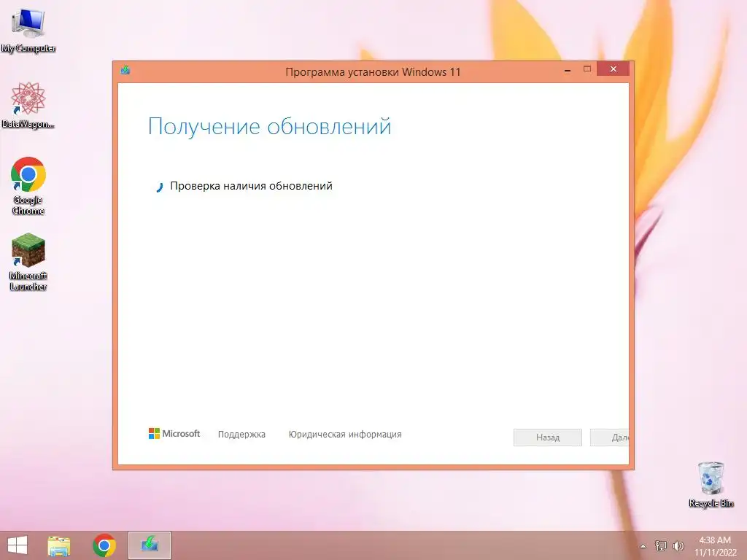This screenshot has height=560, width=747.
Task: Open the Поддержка link
Action: pos(241,435)
